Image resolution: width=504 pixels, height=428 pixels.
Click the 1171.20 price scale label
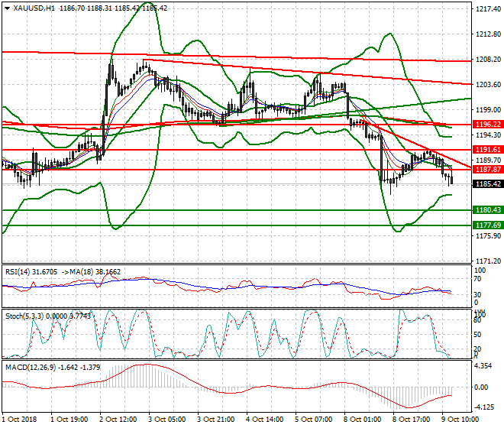(487, 261)
